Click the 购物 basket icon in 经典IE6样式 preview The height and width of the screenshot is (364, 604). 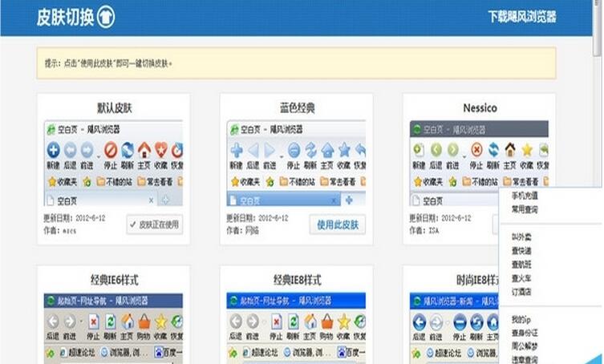144,322
